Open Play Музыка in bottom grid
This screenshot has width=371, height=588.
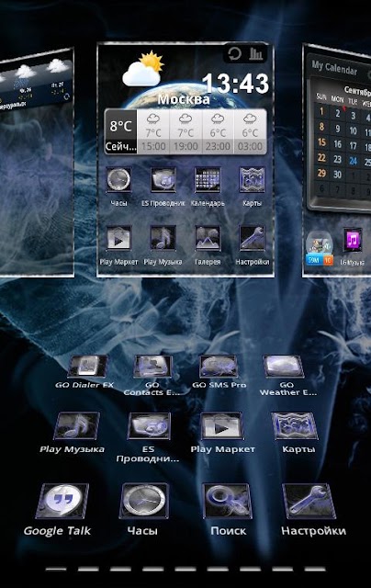click(x=77, y=426)
